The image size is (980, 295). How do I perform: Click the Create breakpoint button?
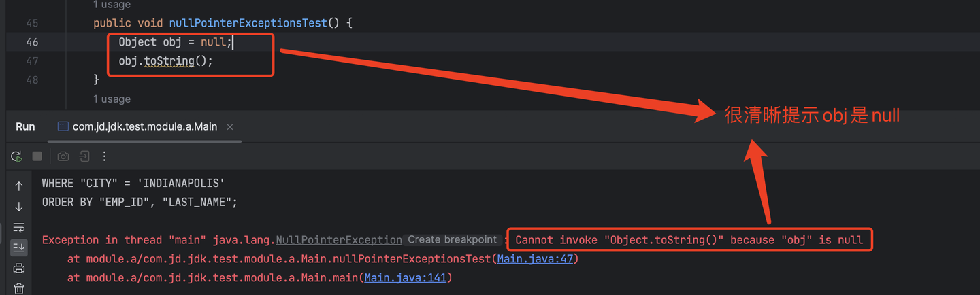coord(452,239)
